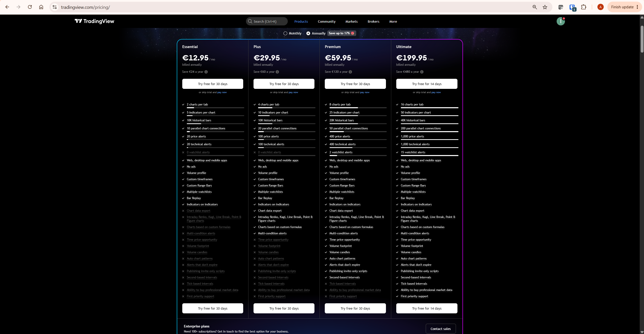The image size is (644, 334).
Task: Click Ultimate bottom Try free for 14 days
Action: pyautogui.click(x=426, y=308)
